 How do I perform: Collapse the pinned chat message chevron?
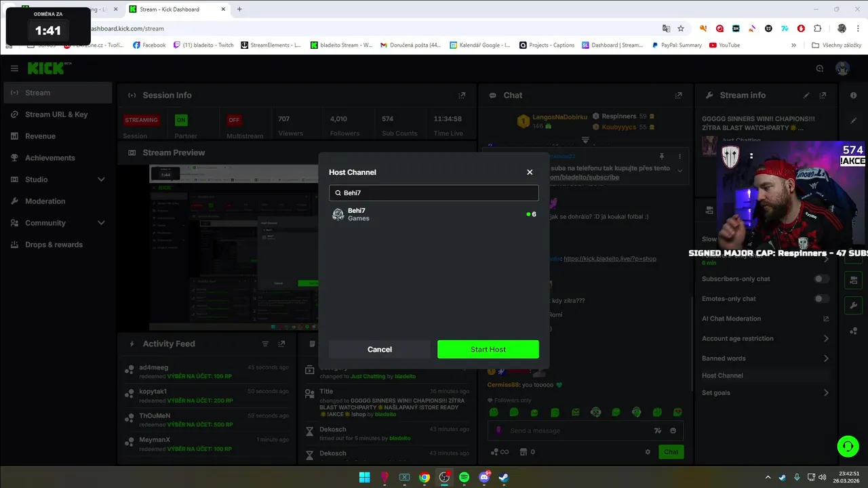pyautogui.click(x=679, y=171)
